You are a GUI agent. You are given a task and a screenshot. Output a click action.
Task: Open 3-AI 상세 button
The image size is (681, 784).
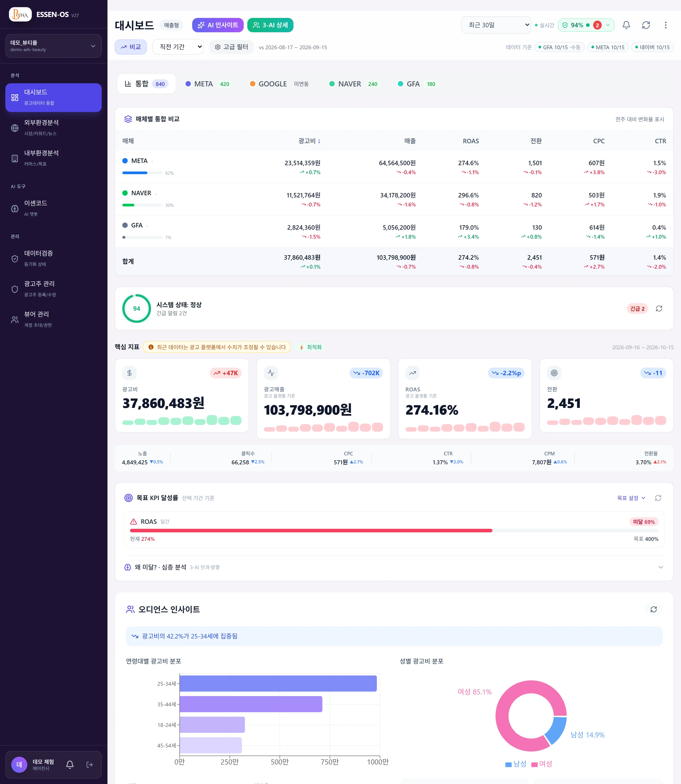[270, 25]
